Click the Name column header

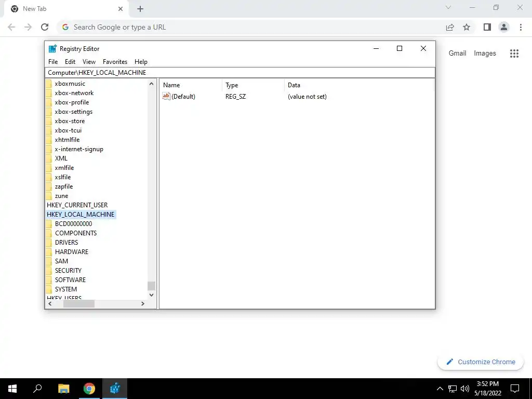coord(191,85)
